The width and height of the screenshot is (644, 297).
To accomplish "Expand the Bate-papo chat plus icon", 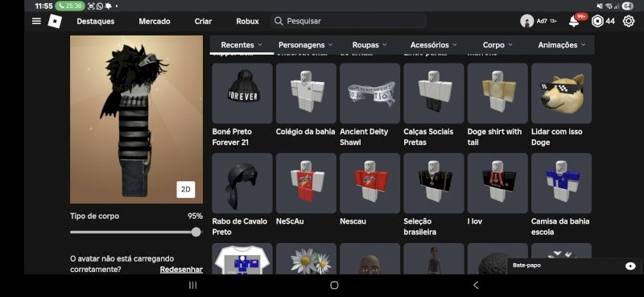I will [x=630, y=266].
